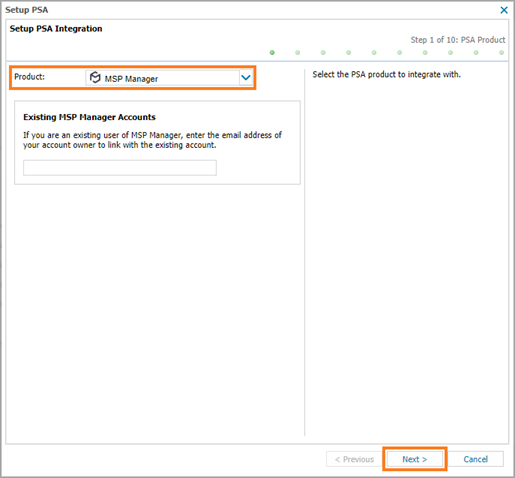Click the "Setup PSA Integration" heading

[56, 29]
